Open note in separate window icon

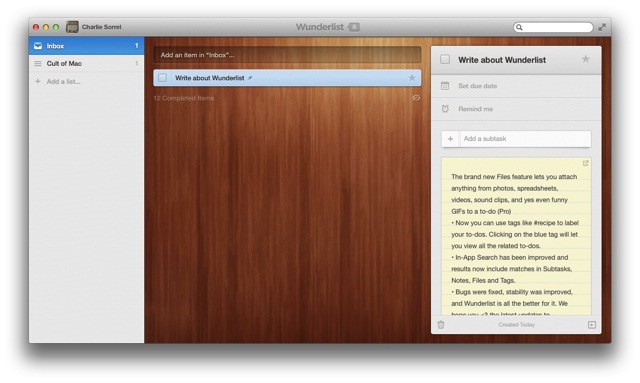585,163
